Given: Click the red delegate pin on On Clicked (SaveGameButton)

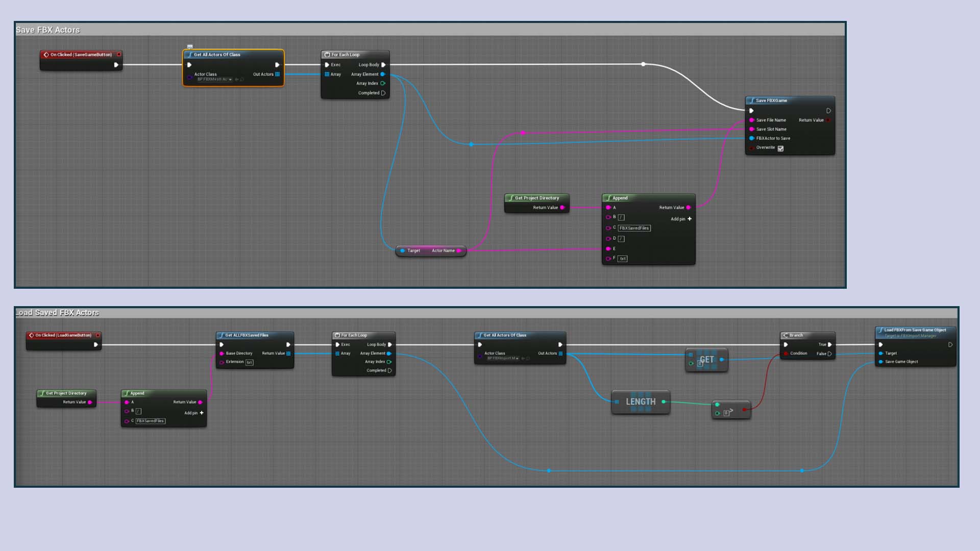Looking at the screenshot, I should (119, 55).
